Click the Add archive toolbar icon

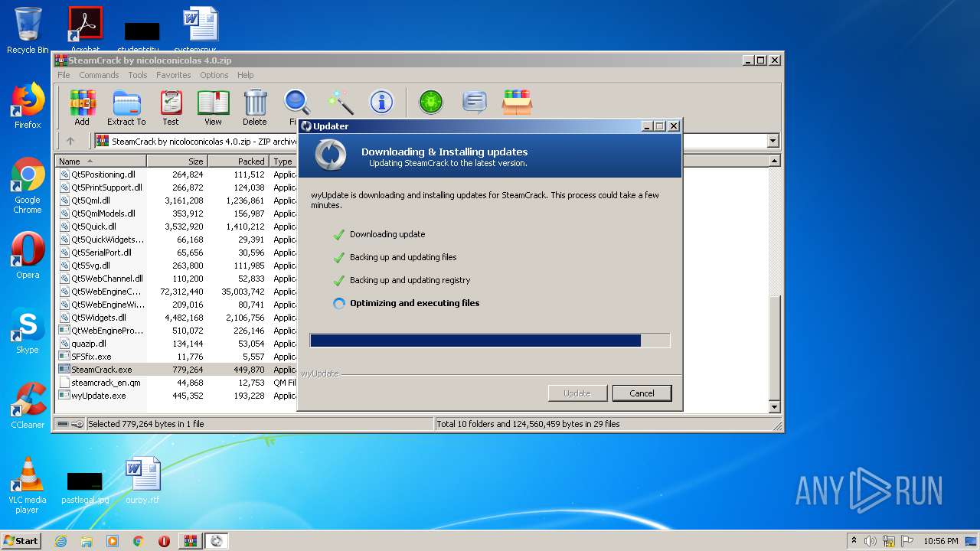[82, 107]
